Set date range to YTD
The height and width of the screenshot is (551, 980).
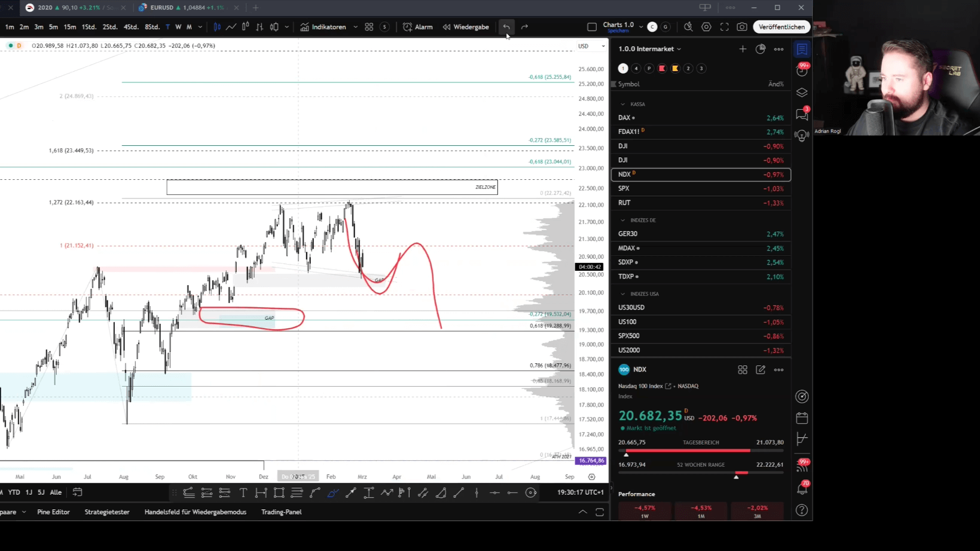coord(14,492)
